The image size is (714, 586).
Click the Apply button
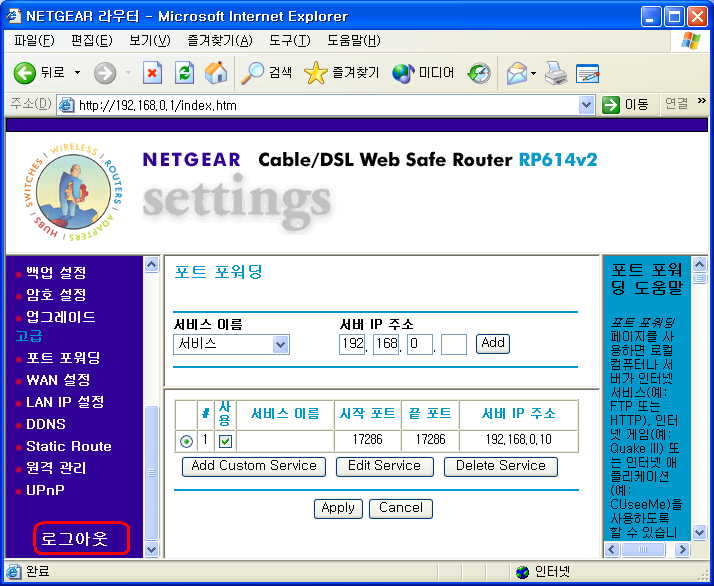(x=338, y=509)
